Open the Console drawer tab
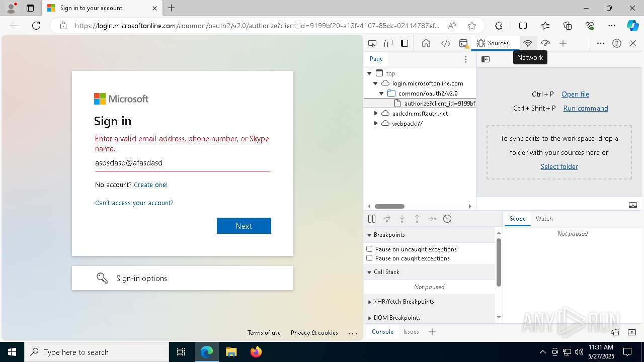This screenshot has height=362, width=644. 382,332
